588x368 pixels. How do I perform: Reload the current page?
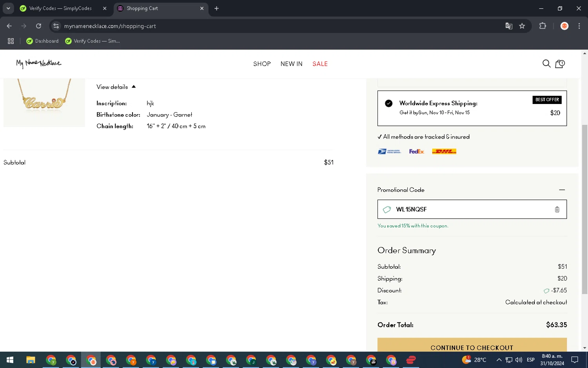pyautogui.click(x=38, y=26)
